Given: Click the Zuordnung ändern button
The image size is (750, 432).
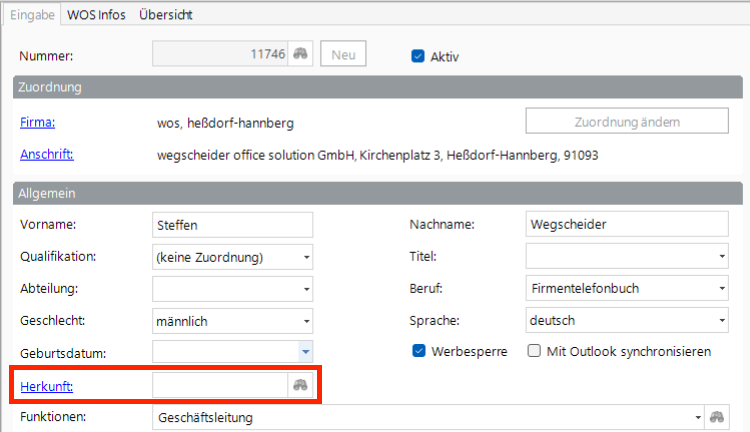Looking at the screenshot, I should 627,122.
